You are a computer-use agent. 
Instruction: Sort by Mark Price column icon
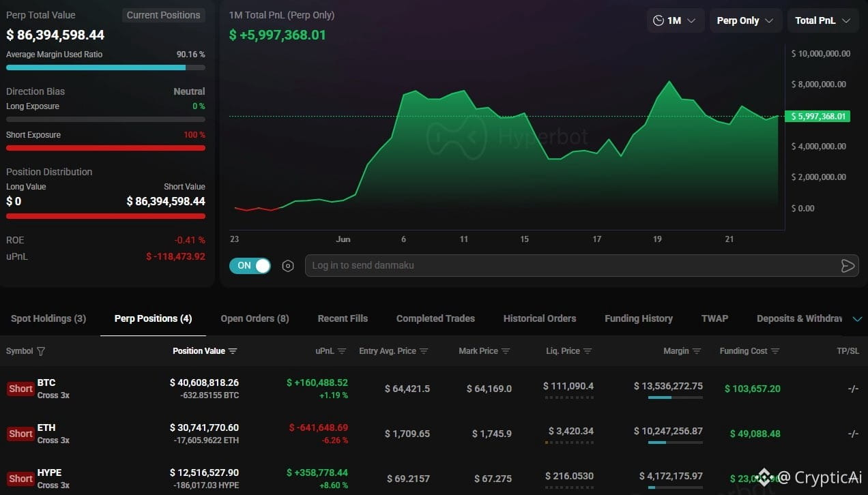tap(506, 351)
